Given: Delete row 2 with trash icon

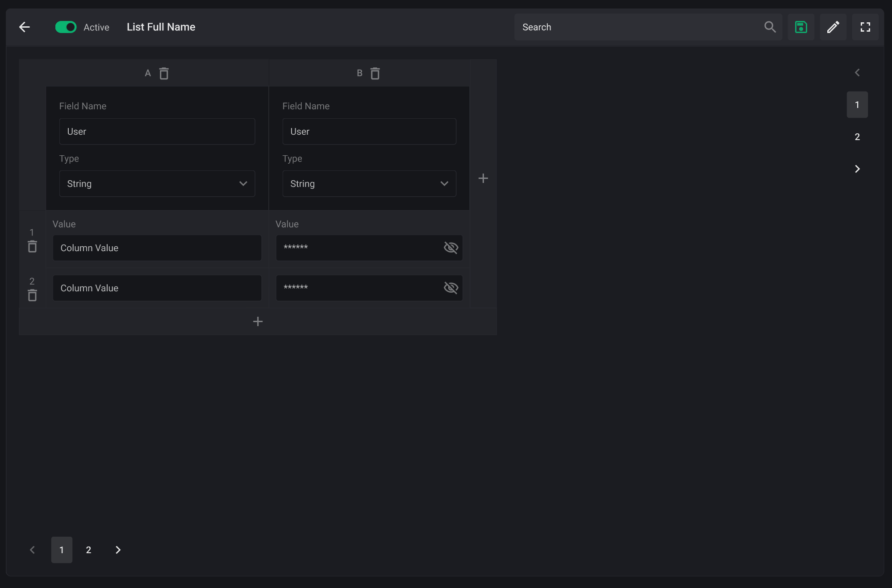Looking at the screenshot, I should pyautogui.click(x=32, y=295).
